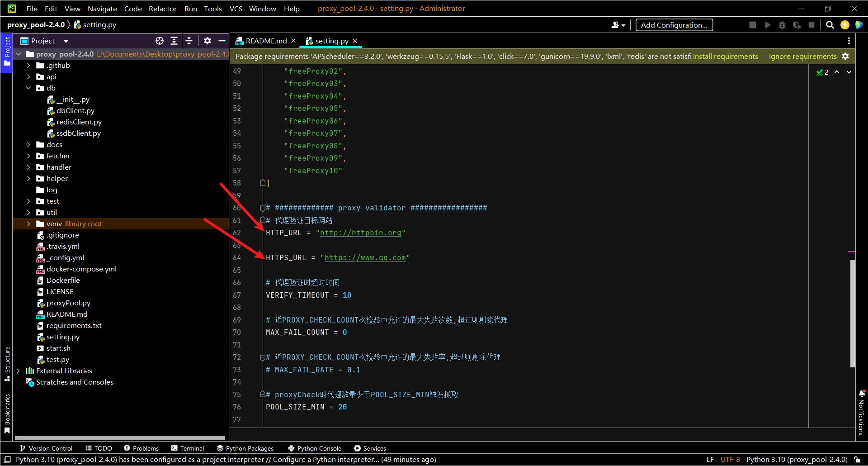Open the Refactor menu
Screen dimensions: 868x466
[162, 9]
